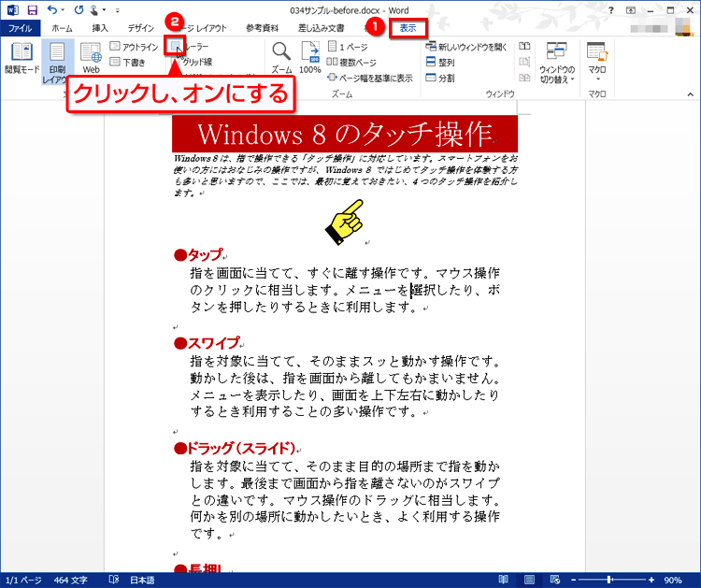Show 複数ページ view
Viewport: 701px width, 588px height.
click(351, 62)
